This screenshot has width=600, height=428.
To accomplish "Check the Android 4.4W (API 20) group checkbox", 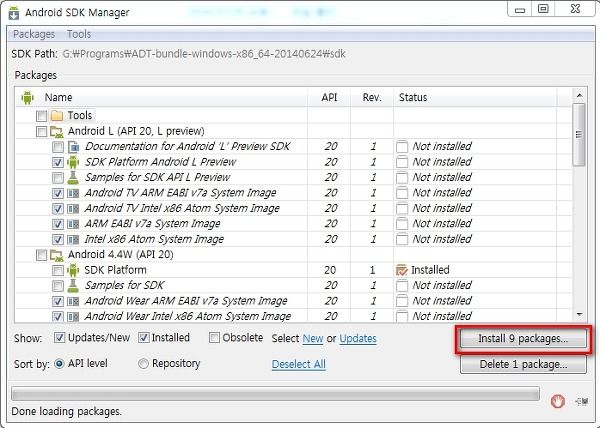I will pos(41,255).
